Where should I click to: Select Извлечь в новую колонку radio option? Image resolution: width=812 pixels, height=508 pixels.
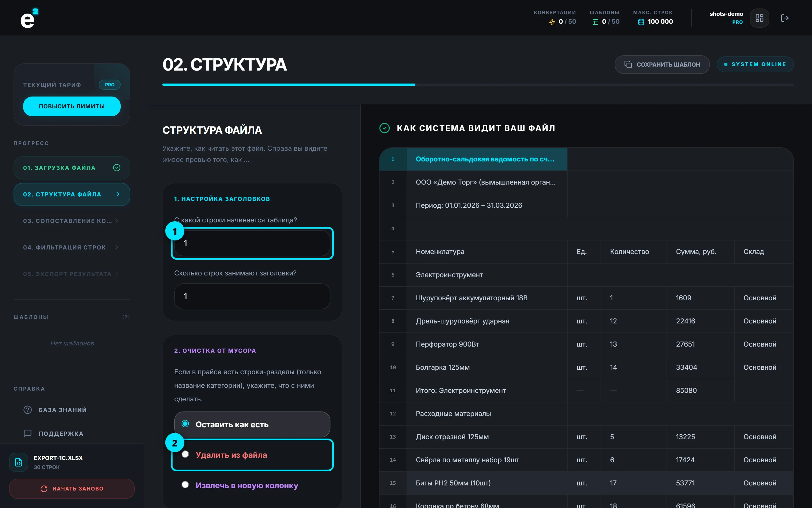coord(252,485)
